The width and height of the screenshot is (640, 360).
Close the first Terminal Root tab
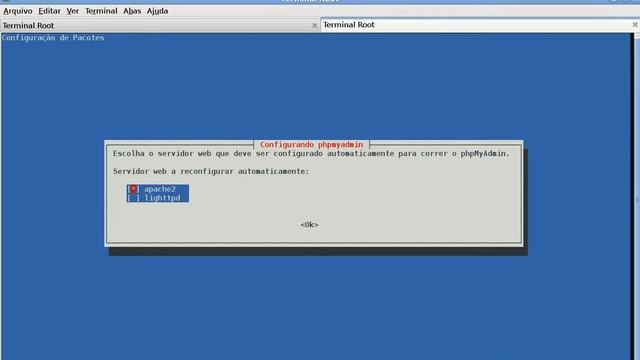pos(314,25)
